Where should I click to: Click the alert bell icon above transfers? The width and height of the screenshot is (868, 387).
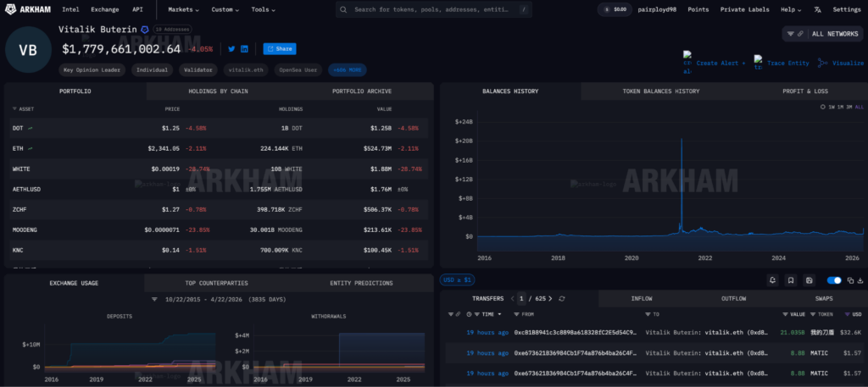(x=773, y=280)
